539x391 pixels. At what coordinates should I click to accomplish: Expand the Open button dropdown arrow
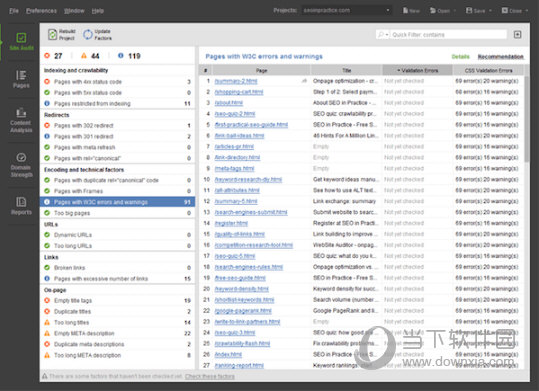pyautogui.click(x=455, y=11)
